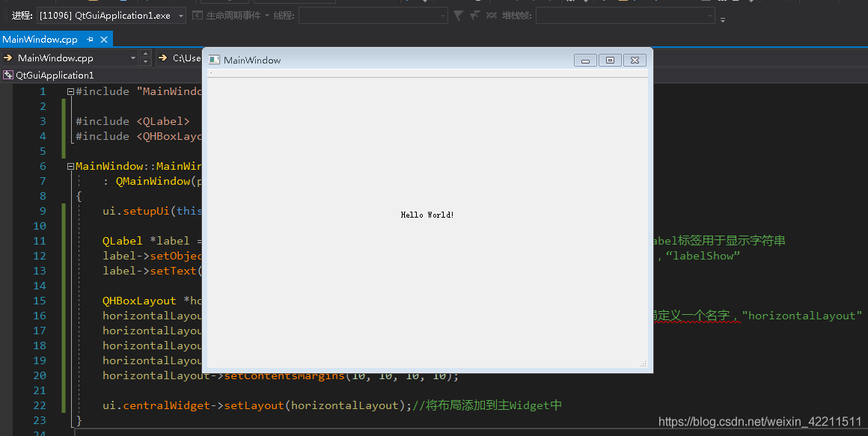Click ui.setupUi on line 9

[x=135, y=211]
